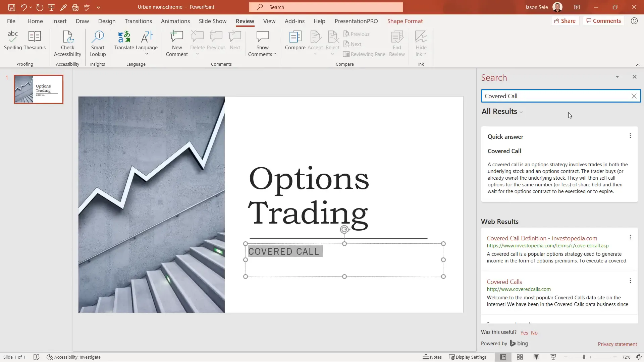Open the Spelling check tool
Image resolution: width=644 pixels, height=362 pixels.
click(13, 41)
